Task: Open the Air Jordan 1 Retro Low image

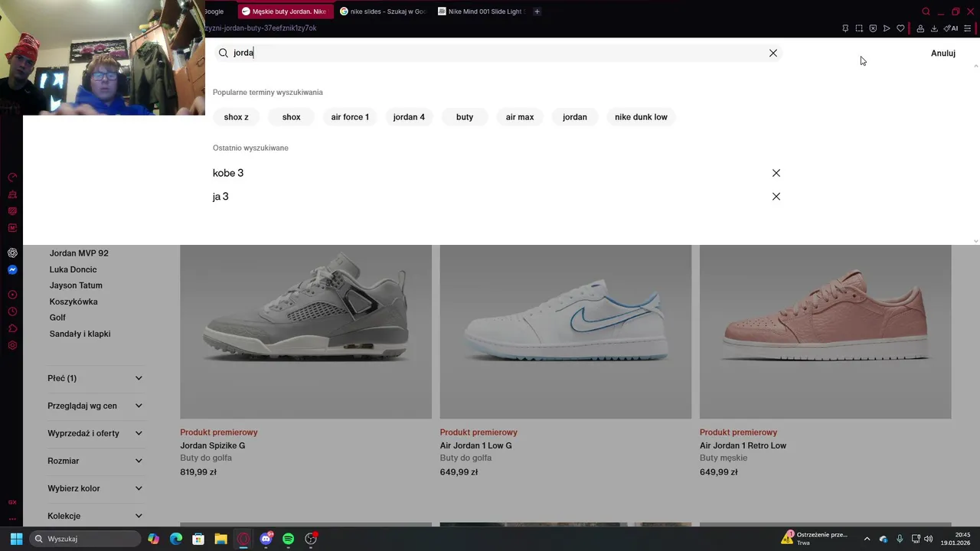Action: tap(825, 331)
